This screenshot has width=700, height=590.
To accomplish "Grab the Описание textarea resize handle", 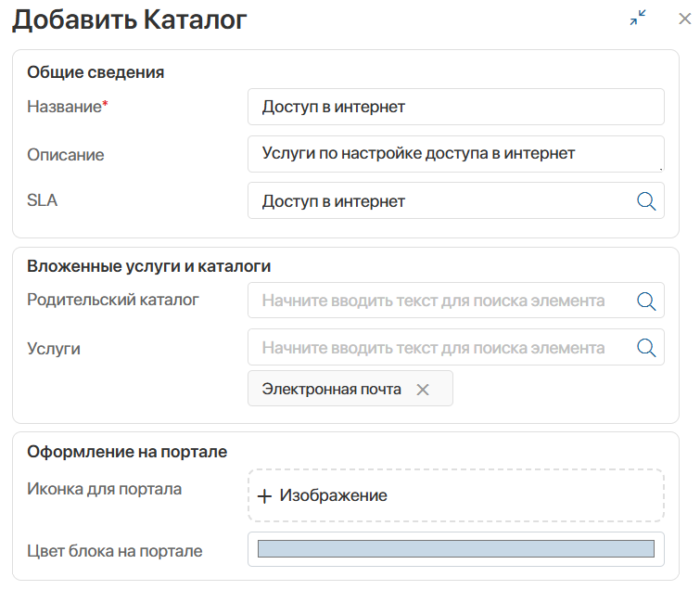I will click(x=660, y=169).
